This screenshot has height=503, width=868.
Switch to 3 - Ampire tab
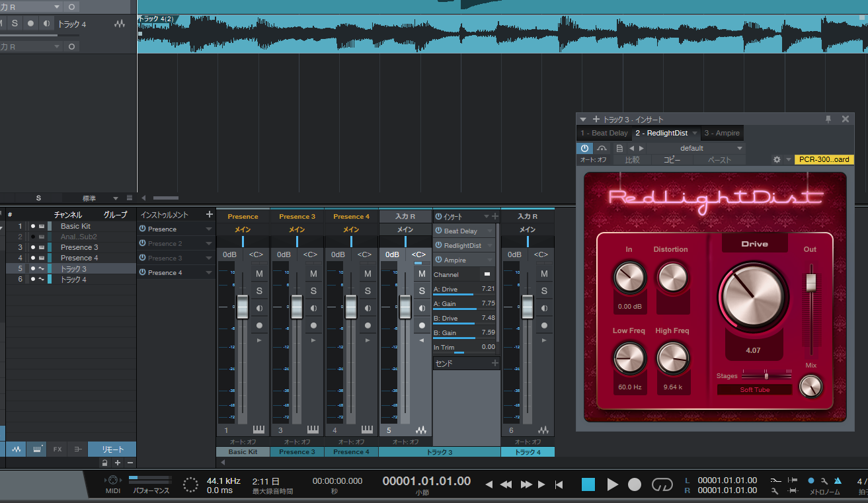pos(722,133)
